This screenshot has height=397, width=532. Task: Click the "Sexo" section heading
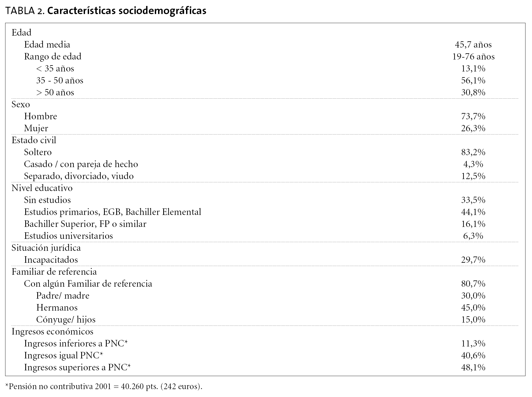(21, 104)
